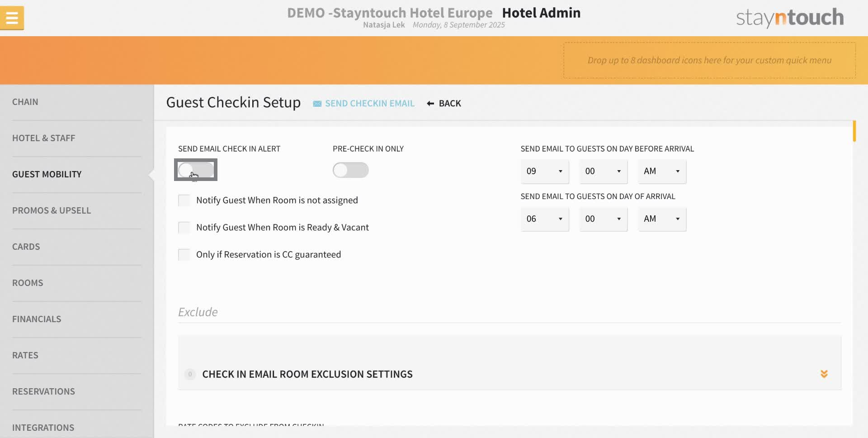Open the hour dropdown showing 06
868x438 pixels.
pyautogui.click(x=544, y=219)
